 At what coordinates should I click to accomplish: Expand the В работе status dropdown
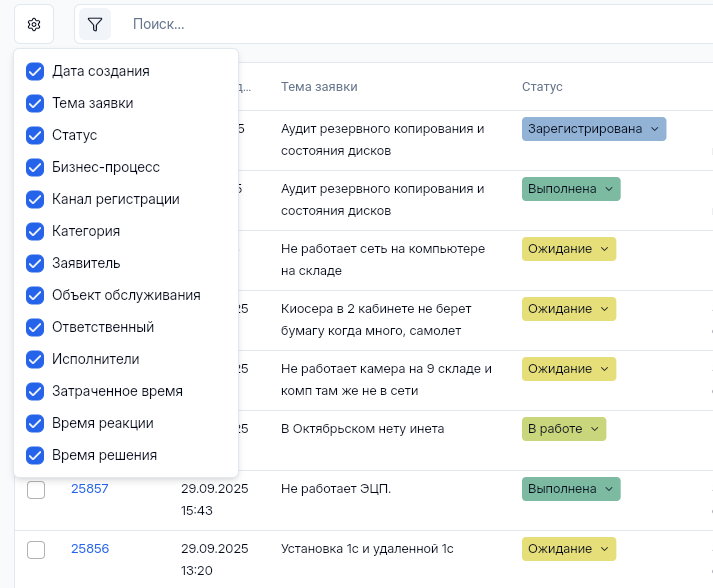563,429
